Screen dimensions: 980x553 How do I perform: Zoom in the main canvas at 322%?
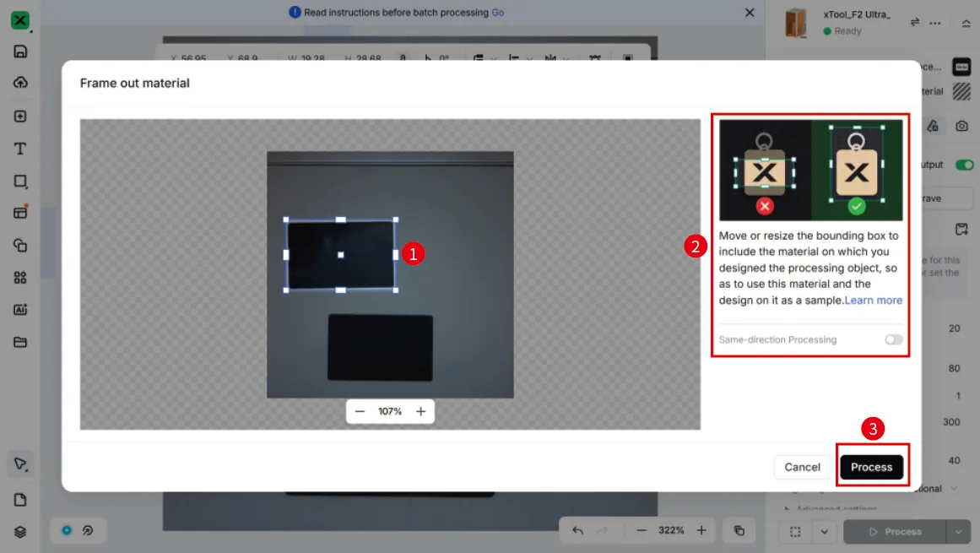click(x=701, y=530)
